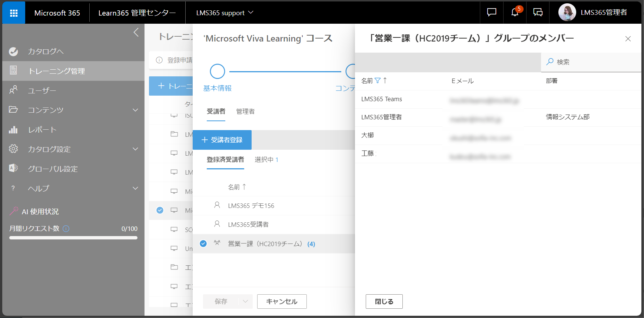Sort learners by 名前 column
This screenshot has width=644, height=318.
pyautogui.click(x=237, y=187)
